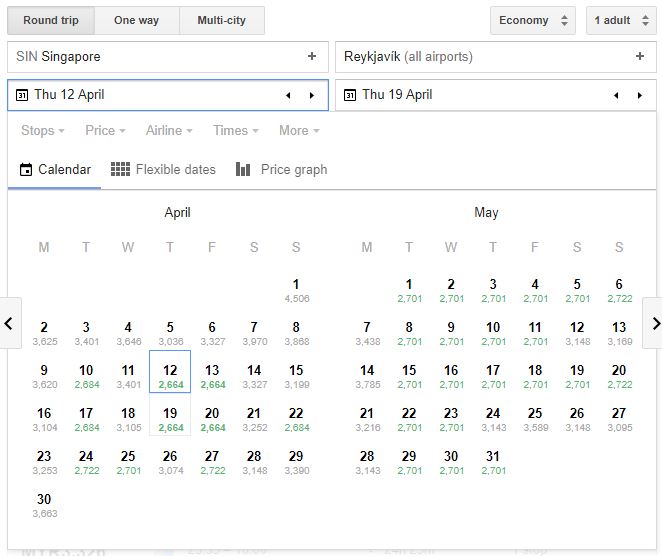This screenshot has width=662, height=556.
Task: Expand the Stops filter
Action: [x=43, y=131]
